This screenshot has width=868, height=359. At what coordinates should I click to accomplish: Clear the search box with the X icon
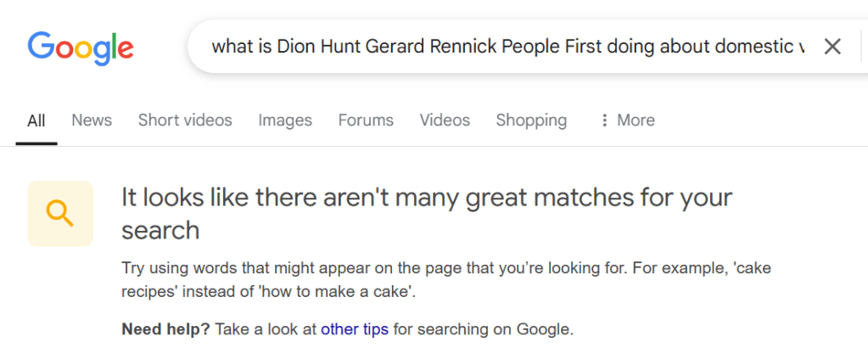coord(832,47)
